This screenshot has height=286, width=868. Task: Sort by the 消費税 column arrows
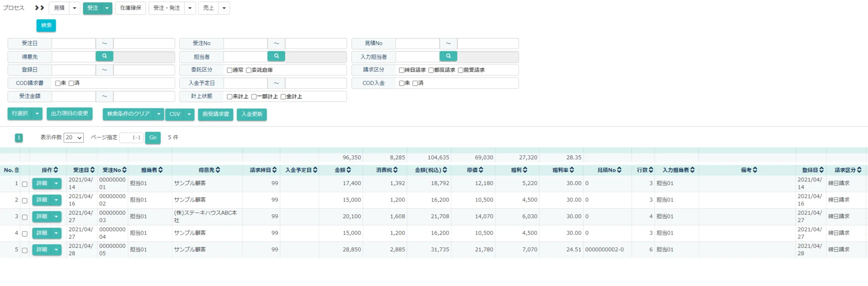pos(395,170)
